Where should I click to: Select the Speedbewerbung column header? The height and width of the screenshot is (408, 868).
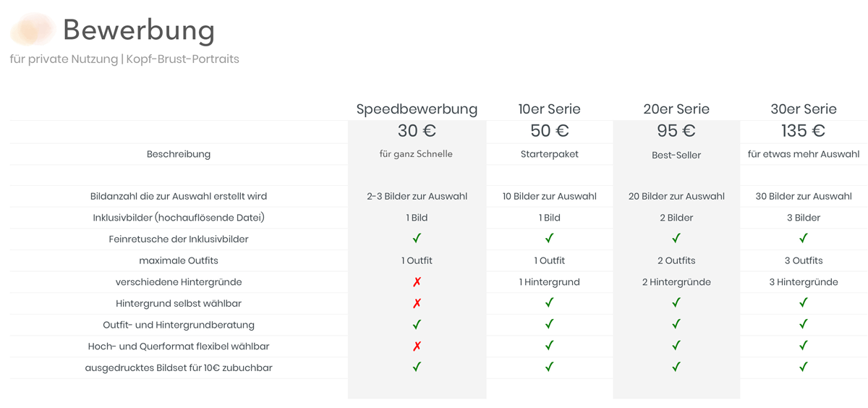pos(417,109)
